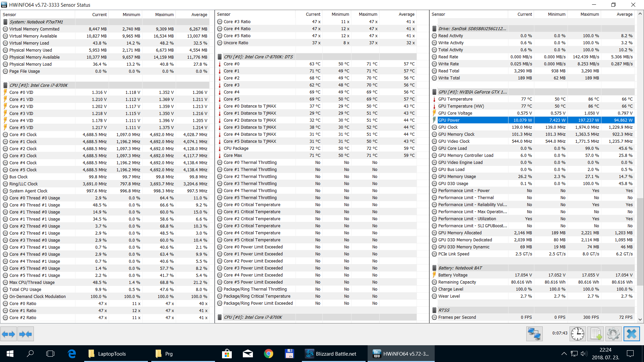Open network/remote sensor monitoring icon
The height and width of the screenshot is (362, 644).
[x=534, y=334]
